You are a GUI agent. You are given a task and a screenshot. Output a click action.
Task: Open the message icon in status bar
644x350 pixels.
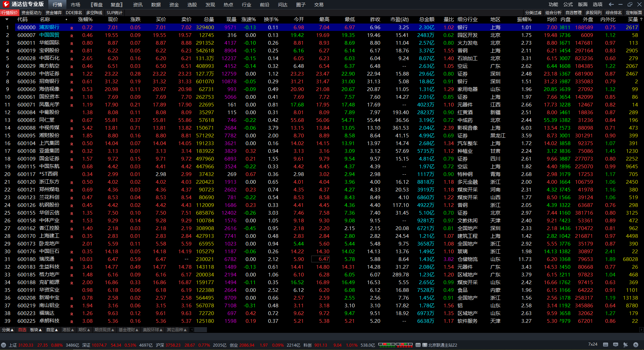pyautogui.click(x=615, y=345)
